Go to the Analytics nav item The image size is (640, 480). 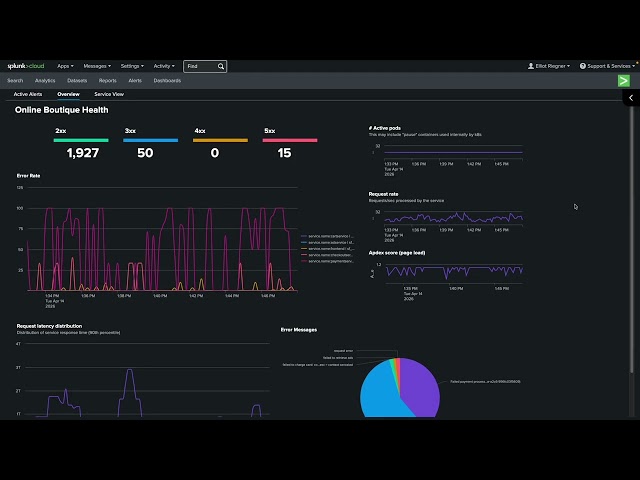45,81
